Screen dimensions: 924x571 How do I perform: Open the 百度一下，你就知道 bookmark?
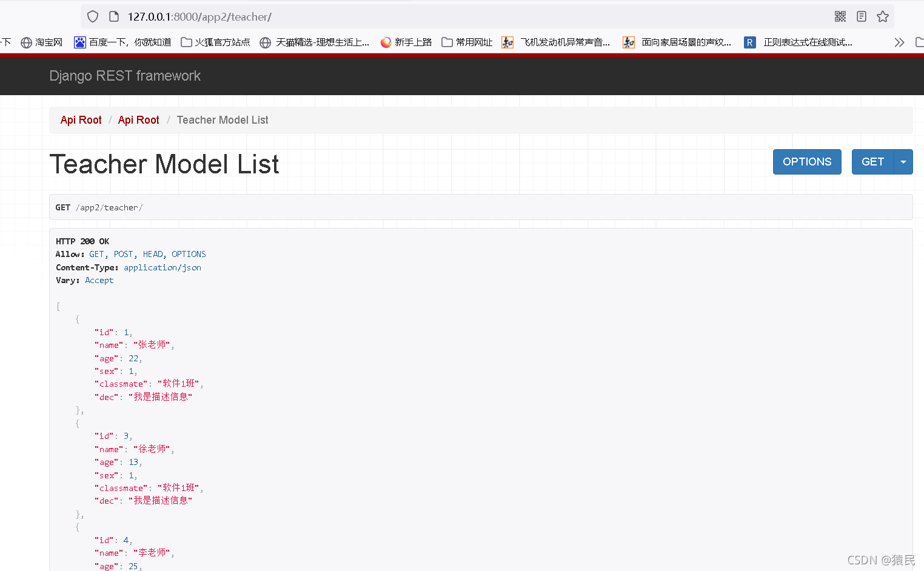(122, 42)
